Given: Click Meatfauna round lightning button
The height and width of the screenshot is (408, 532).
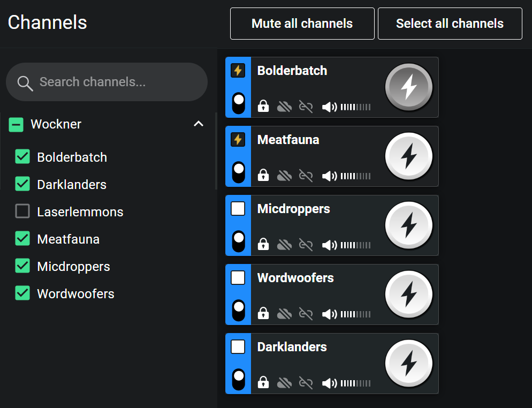Looking at the screenshot, I should coord(408,156).
